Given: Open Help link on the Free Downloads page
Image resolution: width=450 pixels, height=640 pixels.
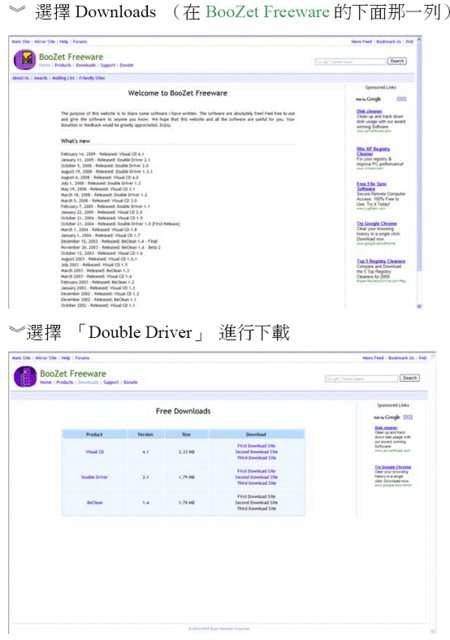Looking at the screenshot, I should [x=66, y=358].
